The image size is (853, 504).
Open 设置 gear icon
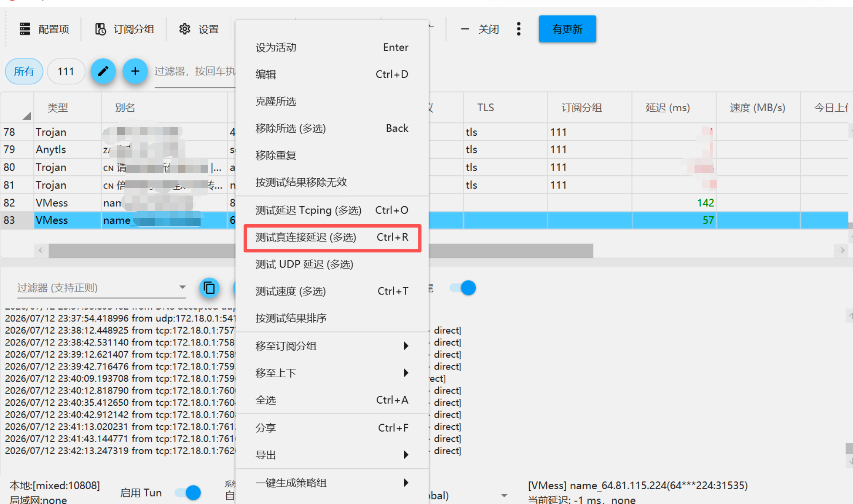[x=185, y=29]
